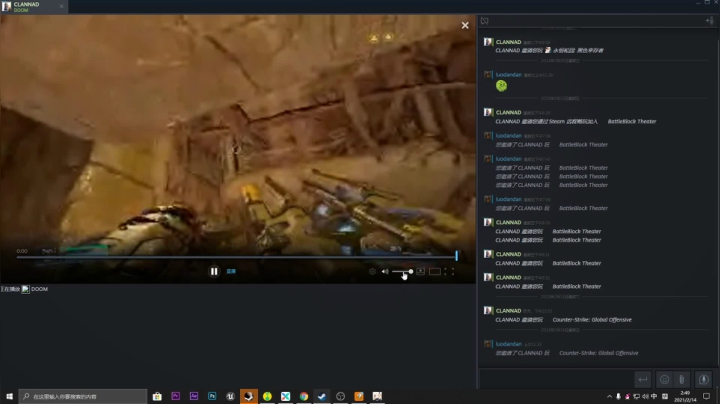Pause the DOOM broadcast video
The image size is (720, 404).
(214, 271)
